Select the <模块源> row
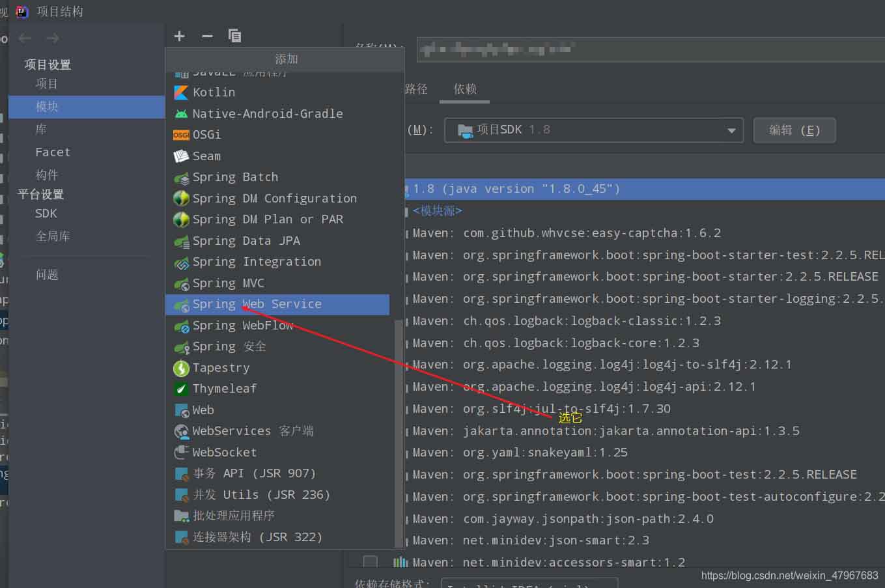Viewport: 885px width, 588px height. point(645,211)
